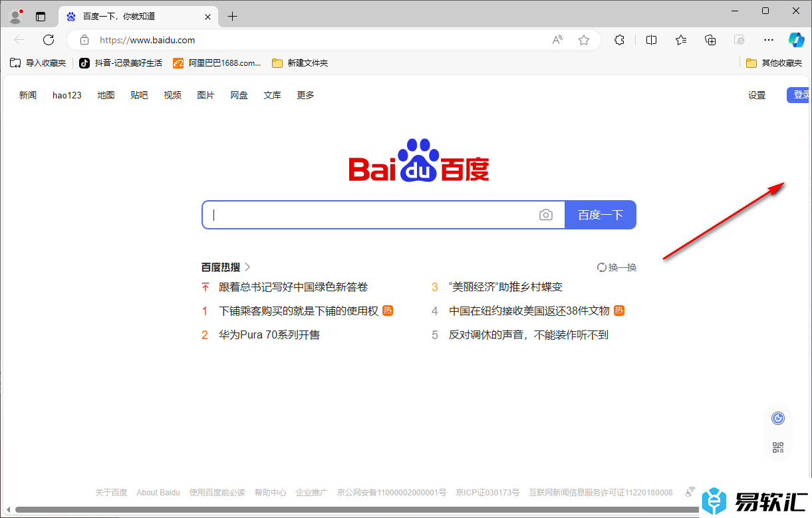
Task: Go to hao123 link
Action: (x=67, y=95)
